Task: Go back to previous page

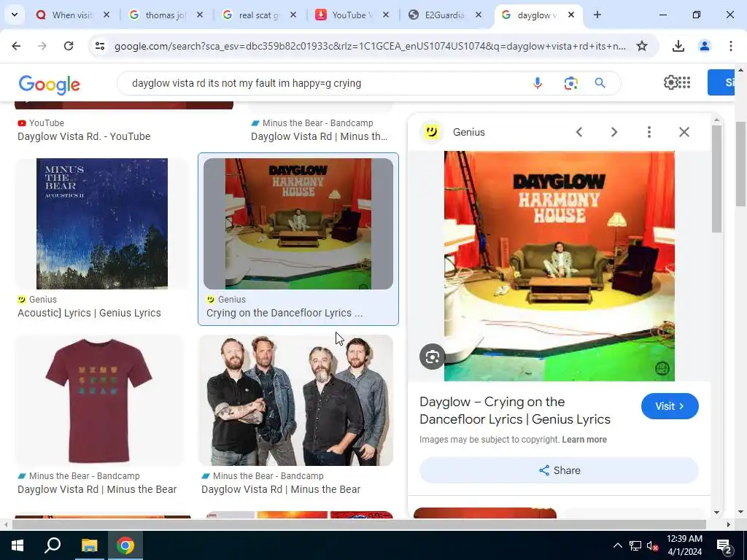Action: 16,46
